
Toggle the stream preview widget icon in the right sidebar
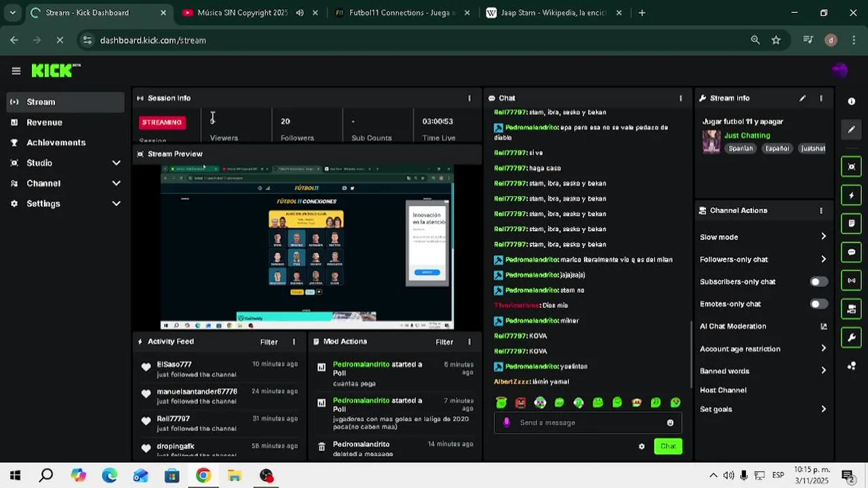tap(852, 167)
